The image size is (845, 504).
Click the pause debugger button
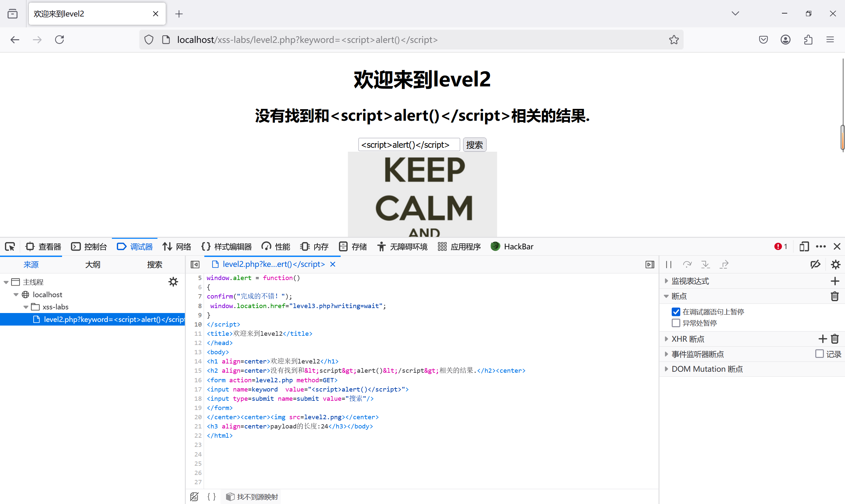point(669,264)
